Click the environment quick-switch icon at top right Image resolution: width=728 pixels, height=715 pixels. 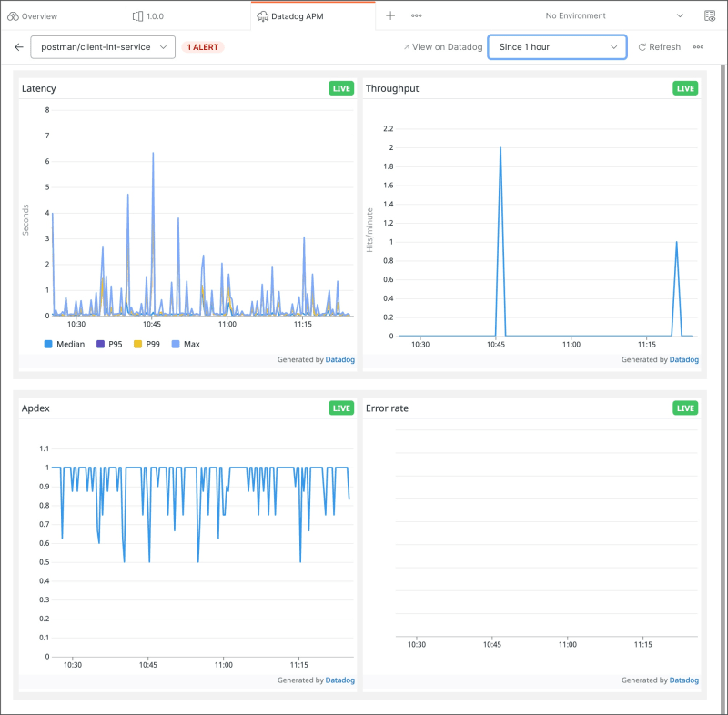click(709, 15)
